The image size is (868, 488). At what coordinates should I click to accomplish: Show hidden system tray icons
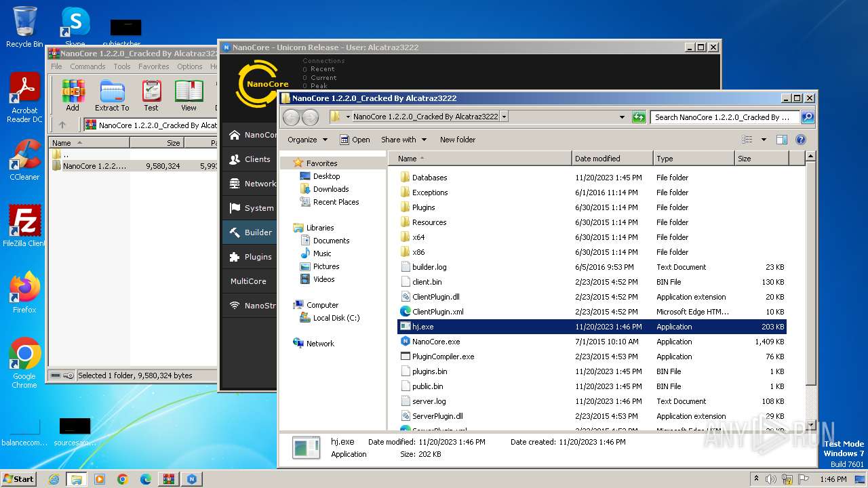click(x=756, y=479)
